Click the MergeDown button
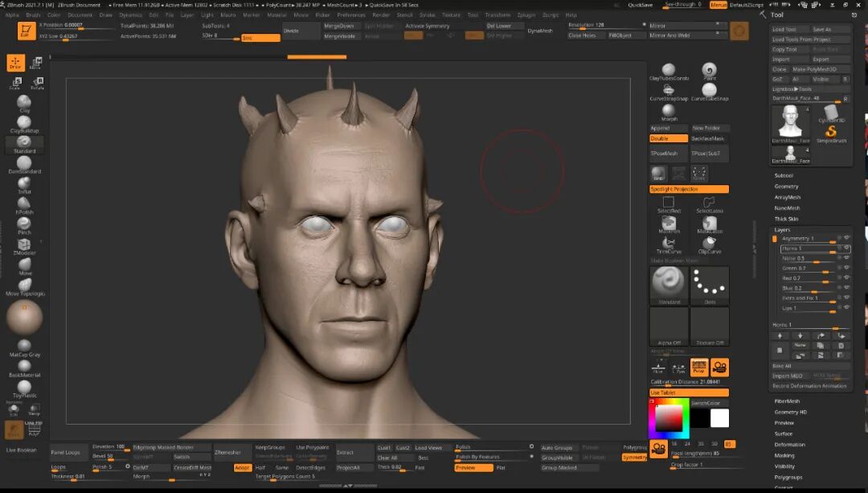 (341, 26)
